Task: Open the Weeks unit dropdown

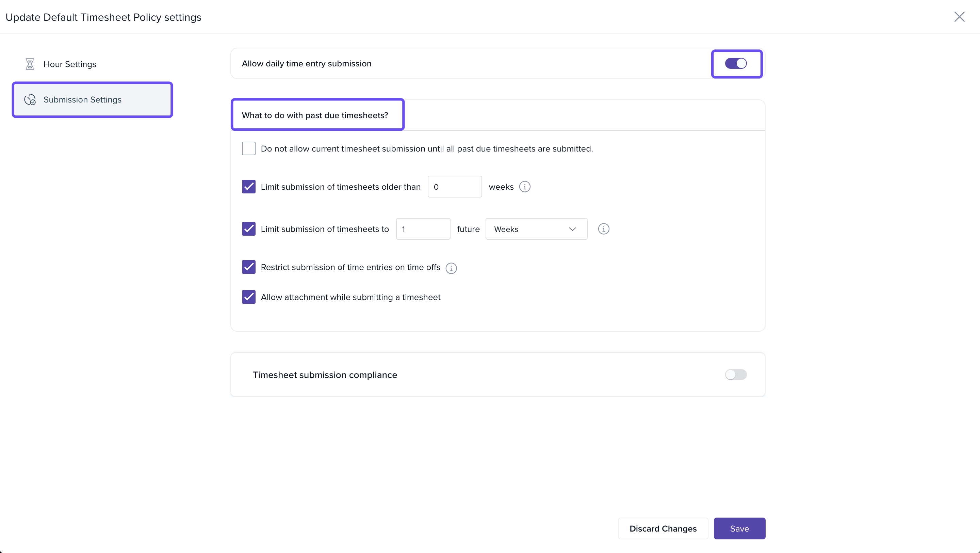Action: (536, 229)
